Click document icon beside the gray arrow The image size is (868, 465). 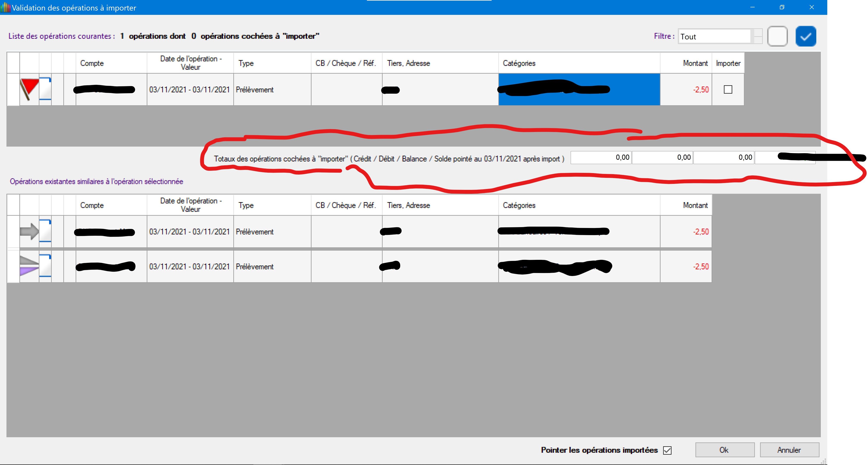[45, 231]
